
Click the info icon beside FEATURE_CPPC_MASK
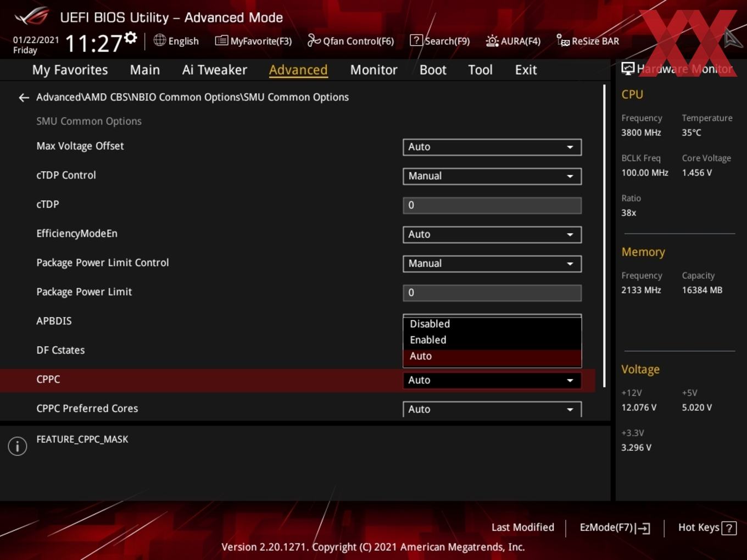18,446
